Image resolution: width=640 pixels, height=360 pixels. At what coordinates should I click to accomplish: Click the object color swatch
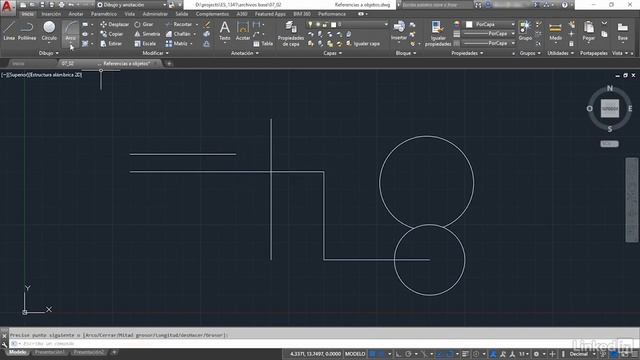[x=469, y=24]
